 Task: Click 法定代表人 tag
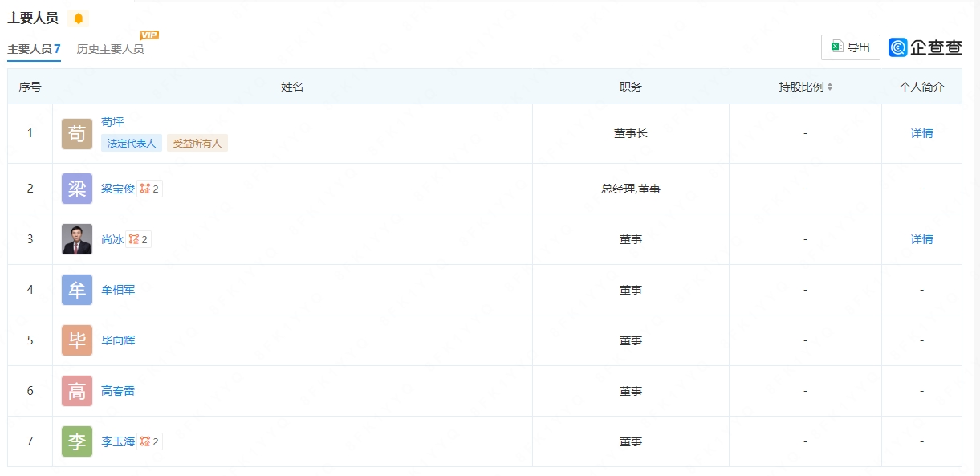click(x=132, y=143)
